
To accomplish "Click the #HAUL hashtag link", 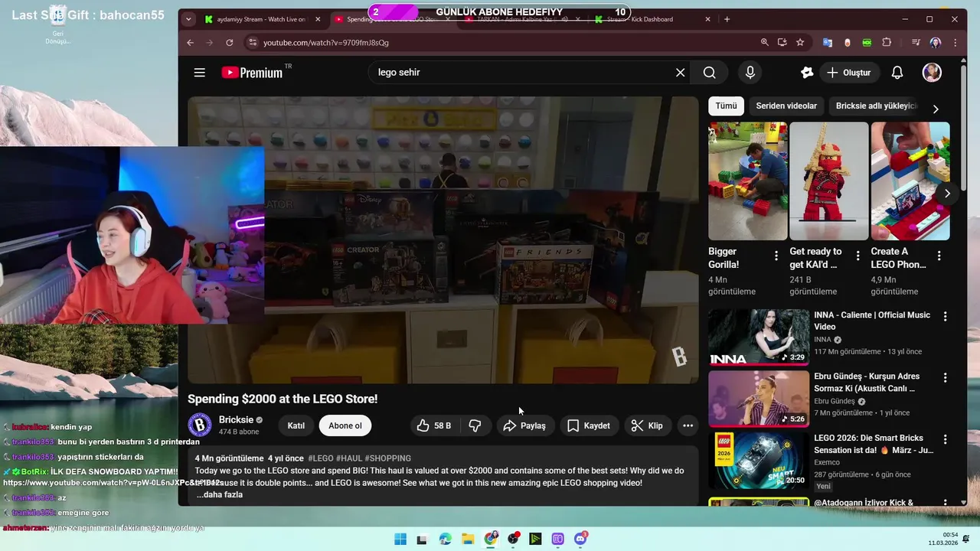I will (x=349, y=458).
